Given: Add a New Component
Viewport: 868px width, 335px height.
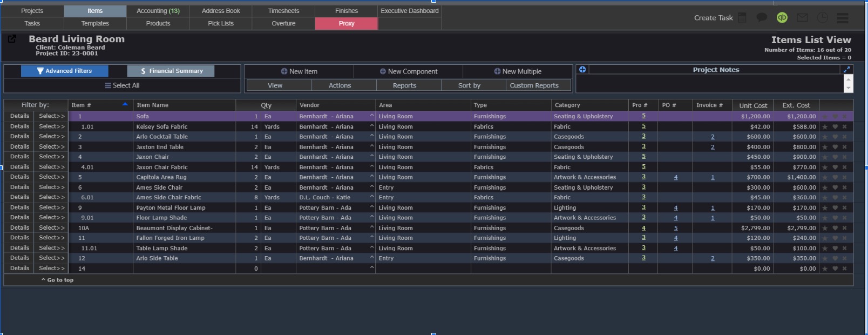Looking at the screenshot, I should (x=408, y=71).
